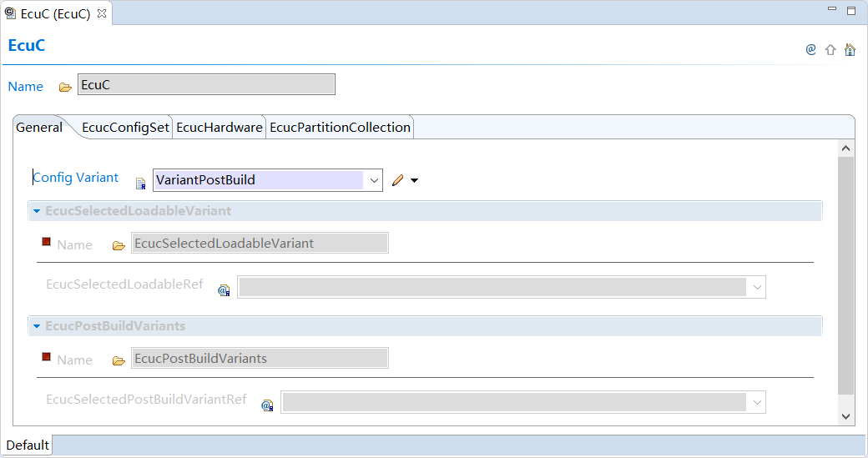Click the scroll down arrow on scrollbar
The image size is (868, 458).
(x=845, y=415)
